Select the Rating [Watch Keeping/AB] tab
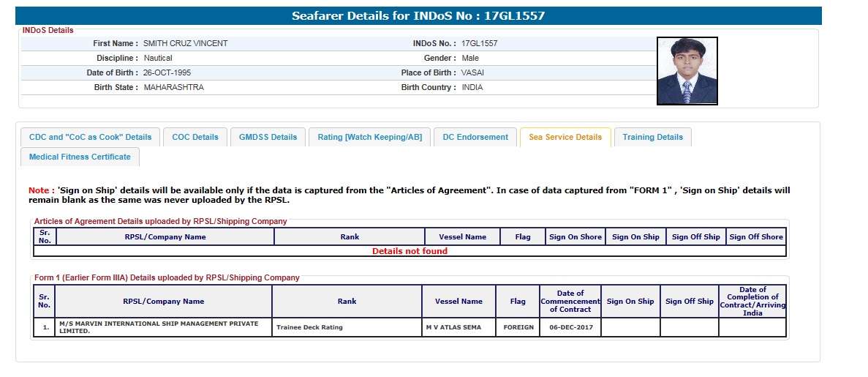The height and width of the screenshot is (377, 868). [x=369, y=137]
